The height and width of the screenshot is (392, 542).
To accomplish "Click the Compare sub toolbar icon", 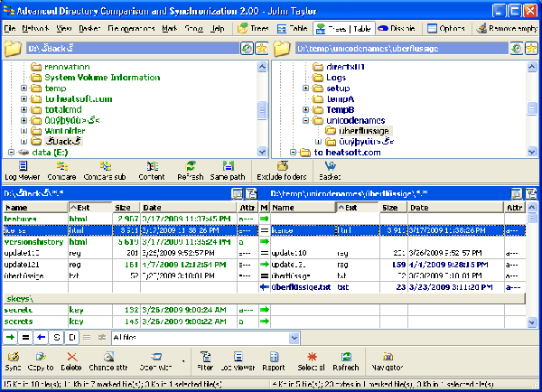I will click(x=107, y=167).
